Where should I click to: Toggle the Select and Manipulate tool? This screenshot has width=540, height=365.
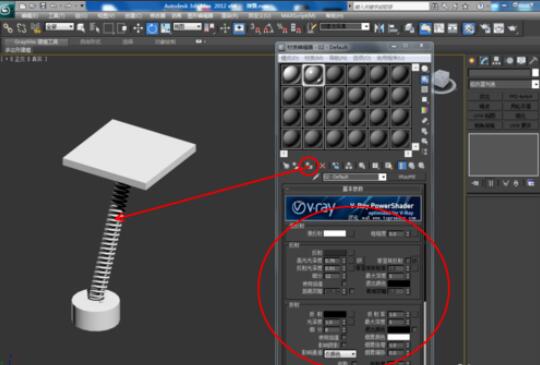pos(225,28)
